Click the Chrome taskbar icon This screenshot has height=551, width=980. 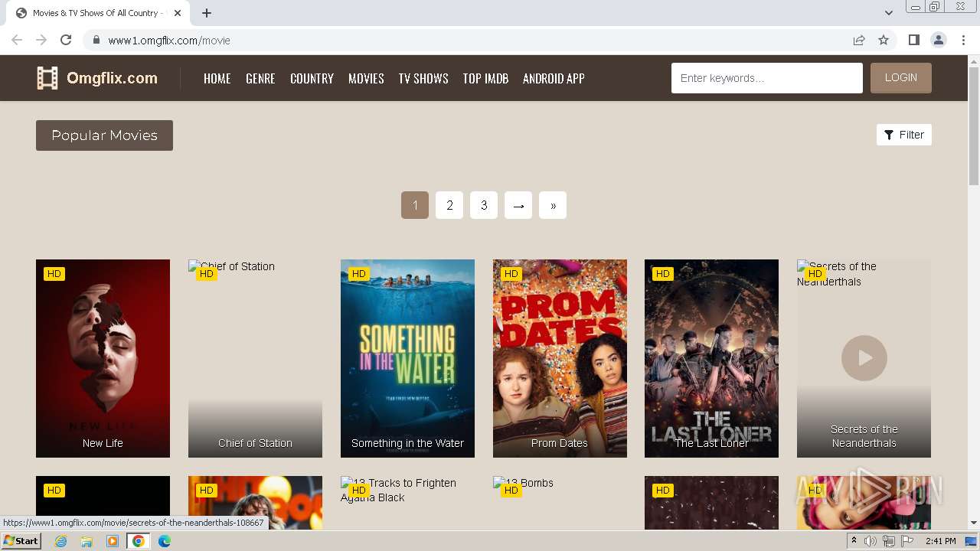pyautogui.click(x=139, y=541)
